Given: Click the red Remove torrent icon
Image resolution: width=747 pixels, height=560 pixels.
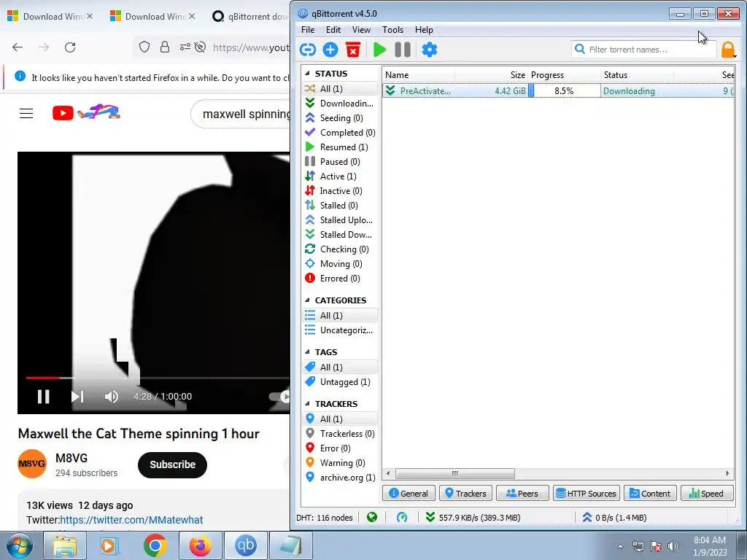Looking at the screenshot, I should click(353, 50).
